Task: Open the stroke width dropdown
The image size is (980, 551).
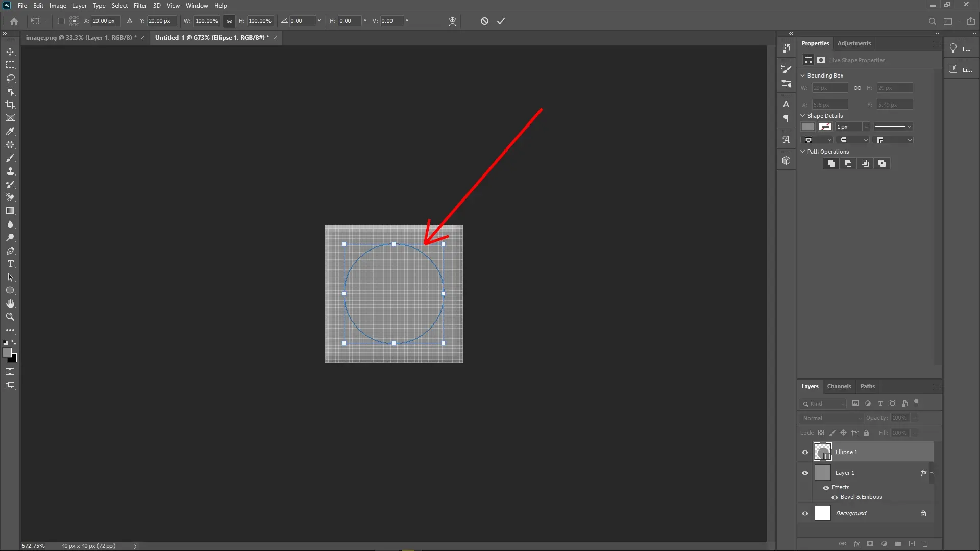Action: click(x=865, y=127)
